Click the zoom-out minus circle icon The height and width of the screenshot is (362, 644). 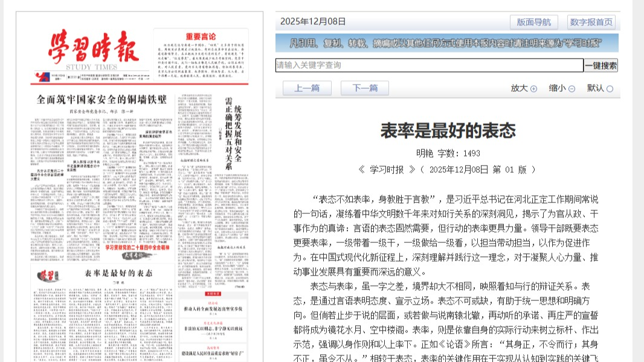click(572, 89)
